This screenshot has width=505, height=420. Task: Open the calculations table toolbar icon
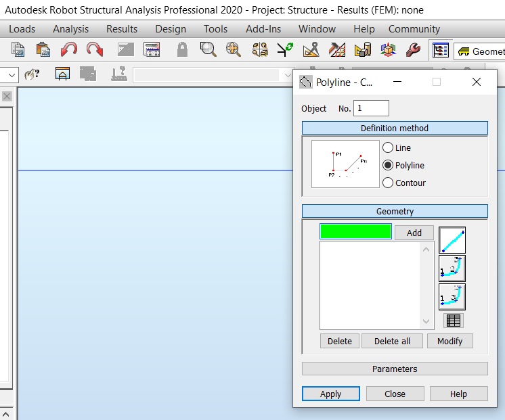point(152,50)
